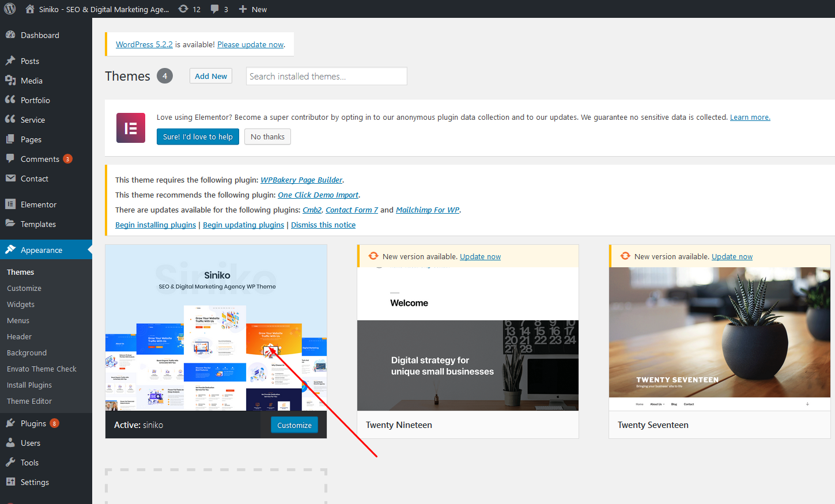Click Sure! I'd love to help button
This screenshot has width=835, height=504.
[x=198, y=137]
